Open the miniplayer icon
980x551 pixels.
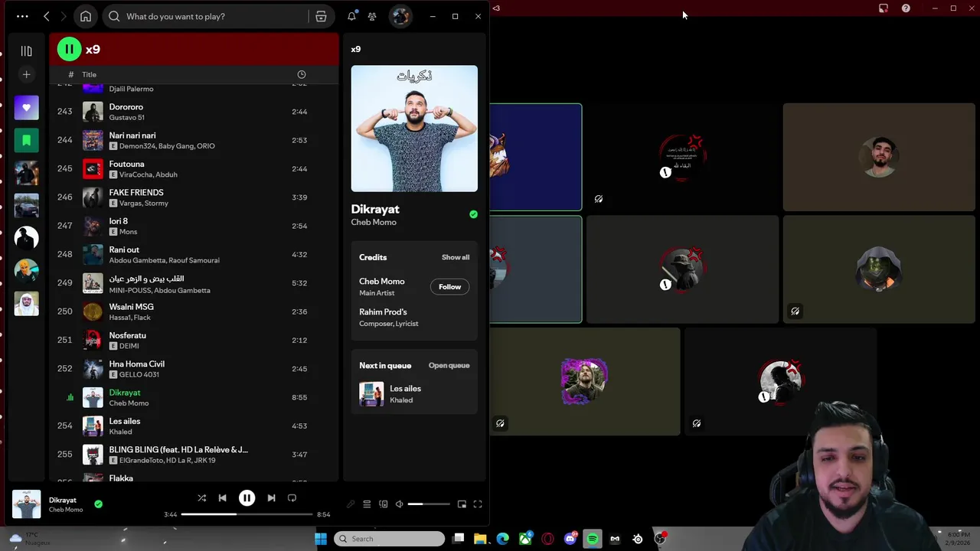tap(462, 504)
